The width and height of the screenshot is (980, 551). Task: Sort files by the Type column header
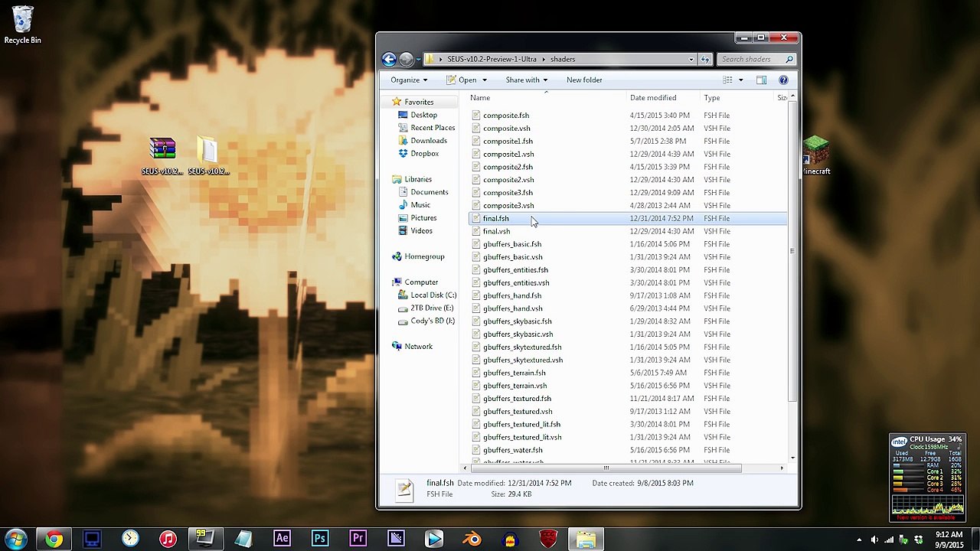tap(712, 97)
